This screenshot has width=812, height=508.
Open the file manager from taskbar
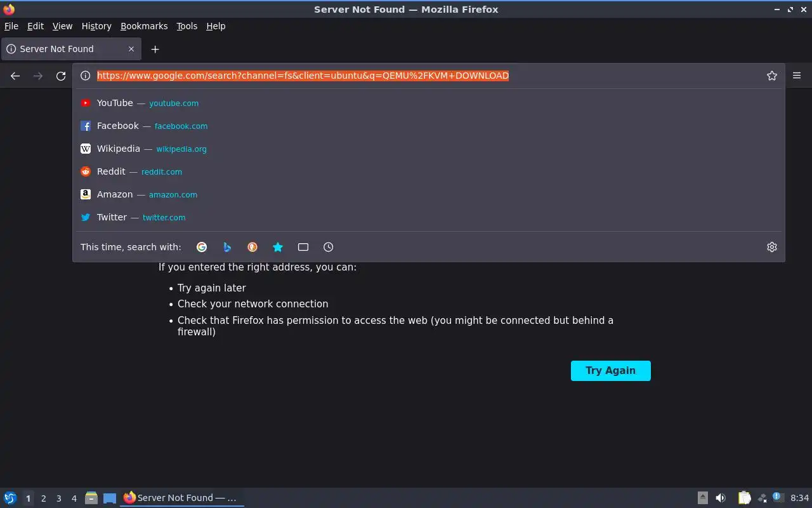[91, 498]
